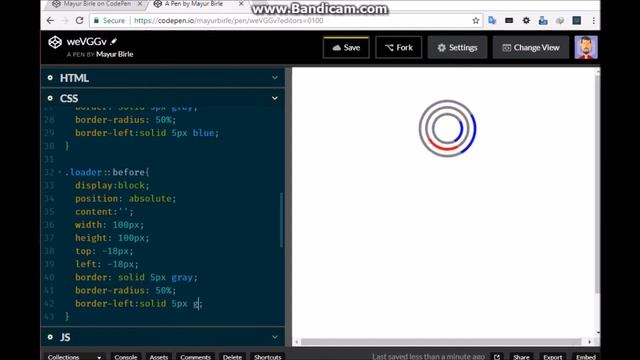640x360 pixels.
Task: Click the HTML panel settings dot
Action: tap(50, 78)
